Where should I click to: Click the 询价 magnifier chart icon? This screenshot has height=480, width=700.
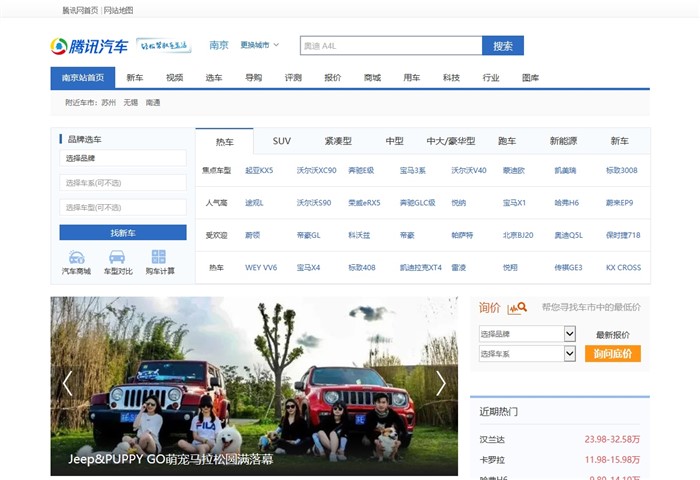click(517, 308)
